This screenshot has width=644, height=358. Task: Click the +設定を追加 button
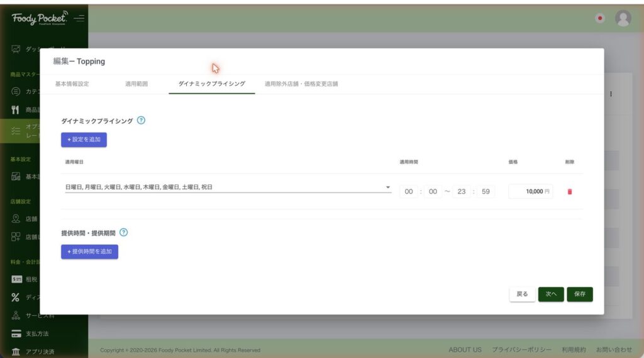(x=84, y=139)
